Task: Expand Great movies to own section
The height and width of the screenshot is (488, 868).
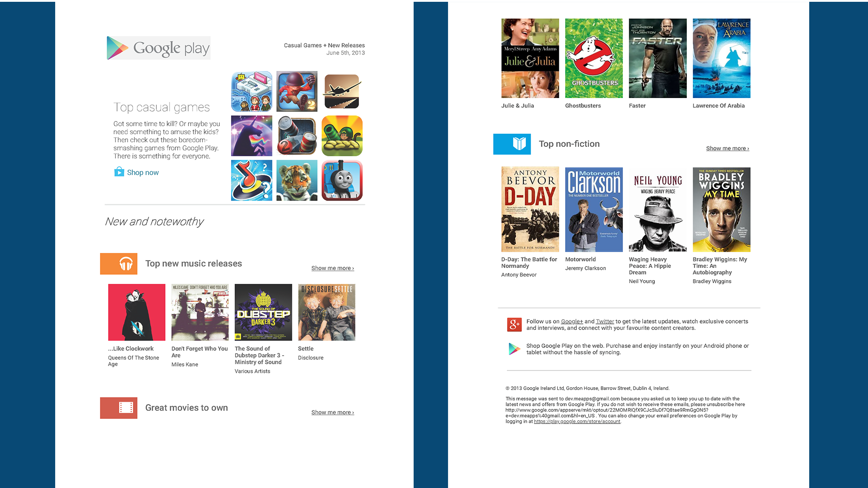Action: click(332, 413)
